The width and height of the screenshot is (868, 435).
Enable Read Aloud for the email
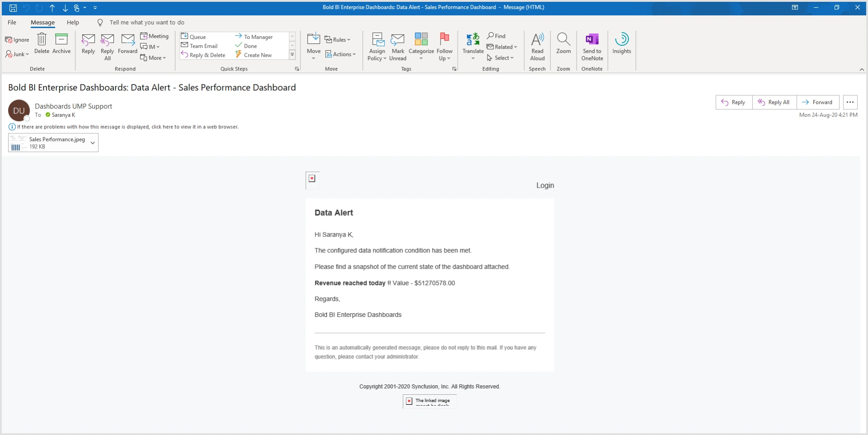click(537, 47)
